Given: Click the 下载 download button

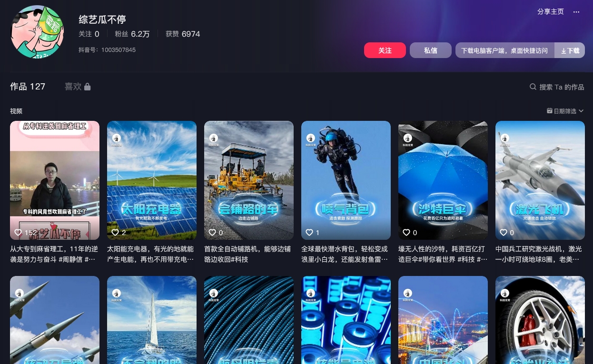Looking at the screenshot, I should coord(570,50).
